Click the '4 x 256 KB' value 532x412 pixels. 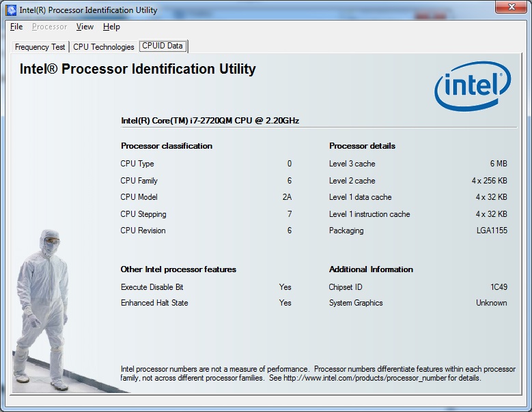pos(489,181)
